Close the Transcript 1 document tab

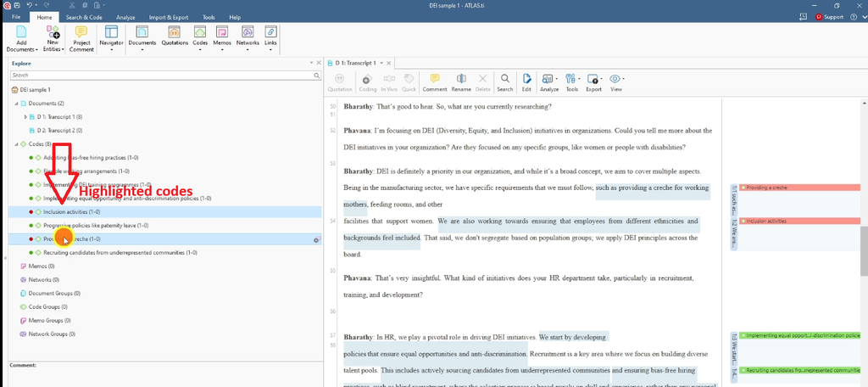(388, 63)
